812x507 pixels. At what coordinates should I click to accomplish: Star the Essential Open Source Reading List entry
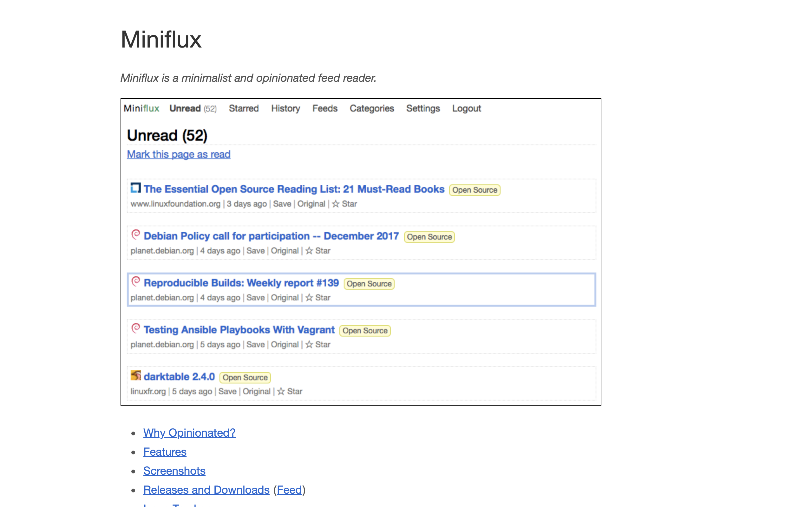coord(344,204)
